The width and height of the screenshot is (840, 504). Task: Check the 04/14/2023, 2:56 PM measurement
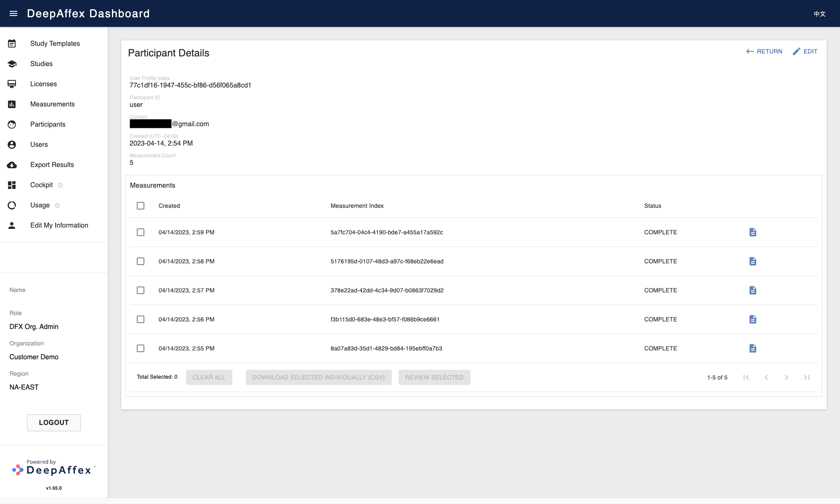141,319
